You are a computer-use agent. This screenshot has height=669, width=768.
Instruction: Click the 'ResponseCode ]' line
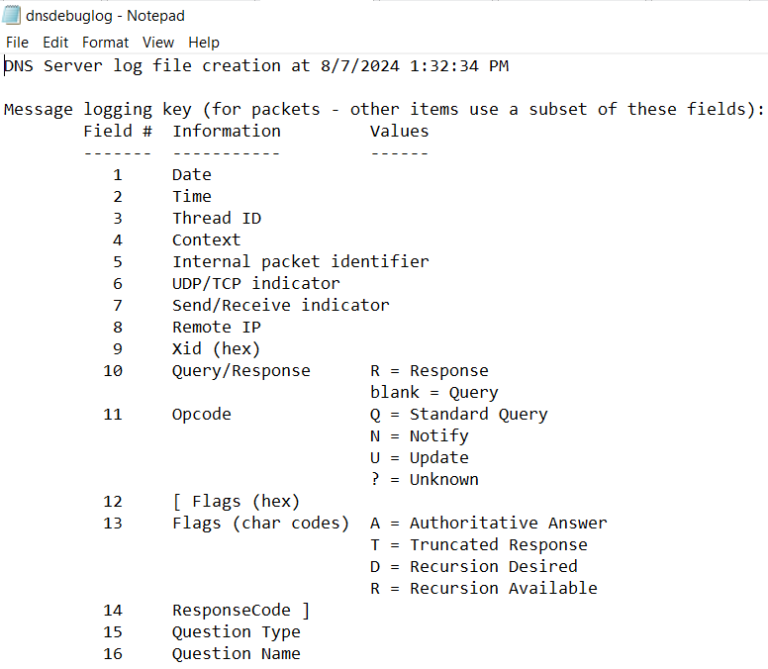(x=241, y=610)
